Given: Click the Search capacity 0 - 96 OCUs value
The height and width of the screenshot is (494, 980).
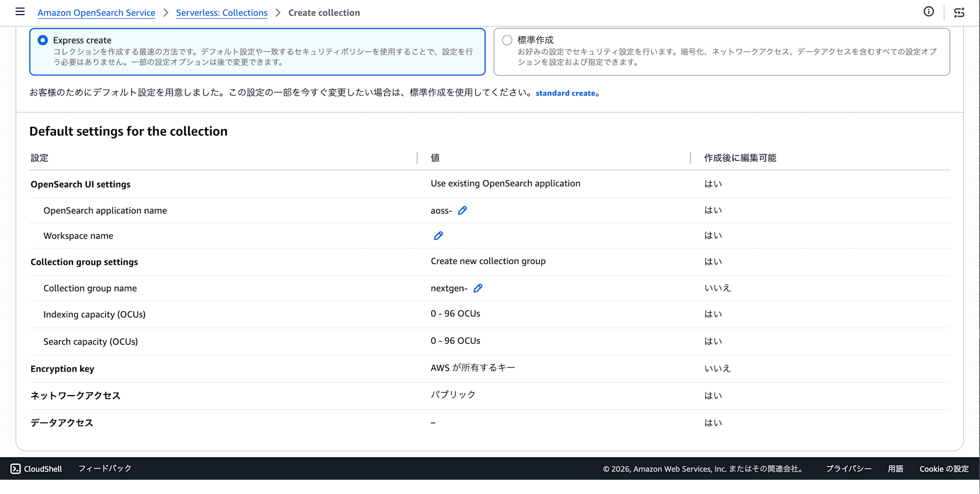Looking at the screenshot, I should (x=455, y=341).
